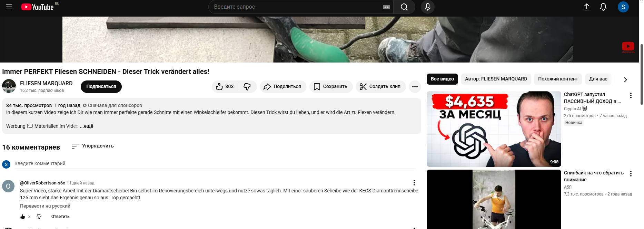Open ChatGPT запустил ПАССИВНЫЙ ДОХОД title
The height and width of the screenshot is (229, 644).
pyautogui.click(x=592, y=98)
